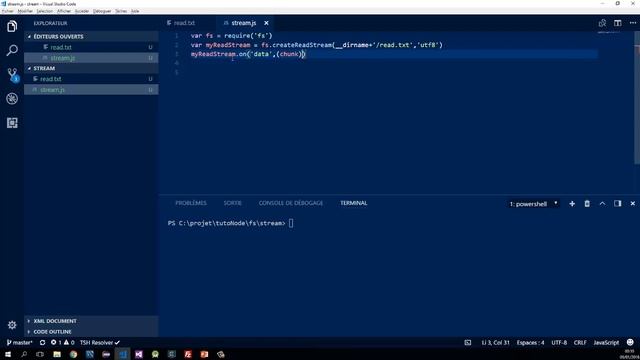This screenshot has width=640, height=360.
Task: Close the terminal panel
Action: (633, 204)
